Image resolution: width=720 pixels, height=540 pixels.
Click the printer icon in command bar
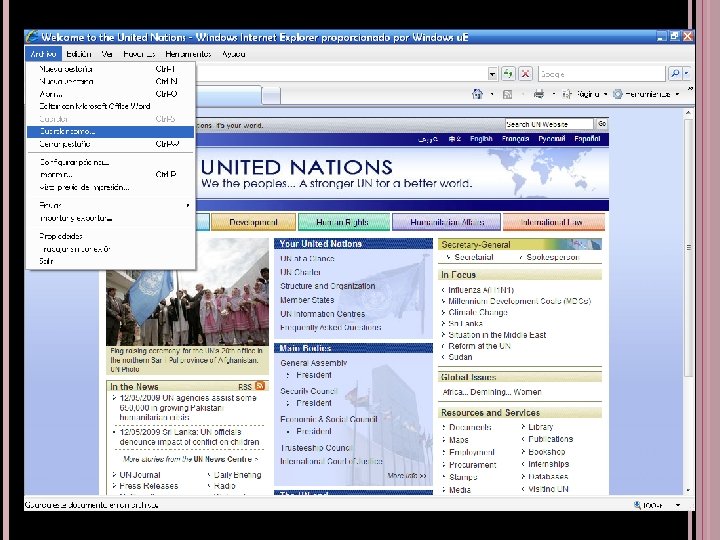point(539,94)
